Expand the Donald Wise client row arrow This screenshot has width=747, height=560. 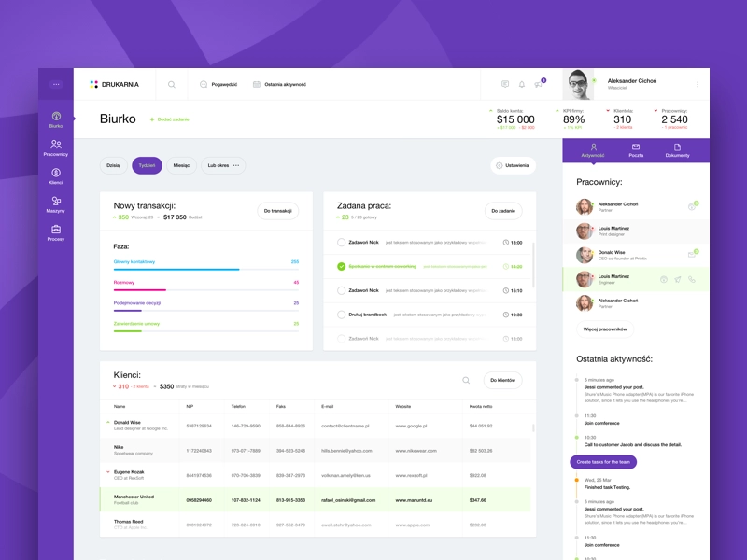108,423
